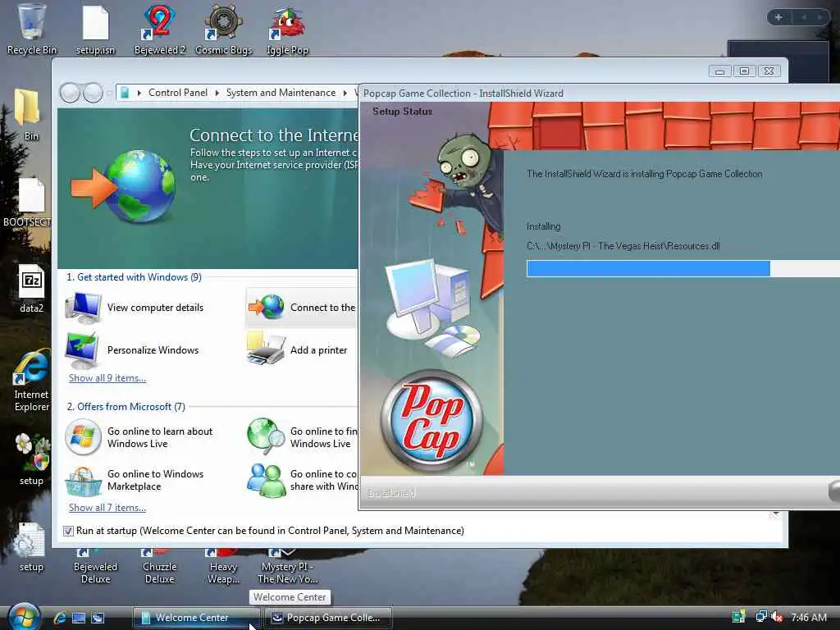This screenshot has height=630, width=840.
Task: Click Show Desktop quick launch icon
Action: 79,618
